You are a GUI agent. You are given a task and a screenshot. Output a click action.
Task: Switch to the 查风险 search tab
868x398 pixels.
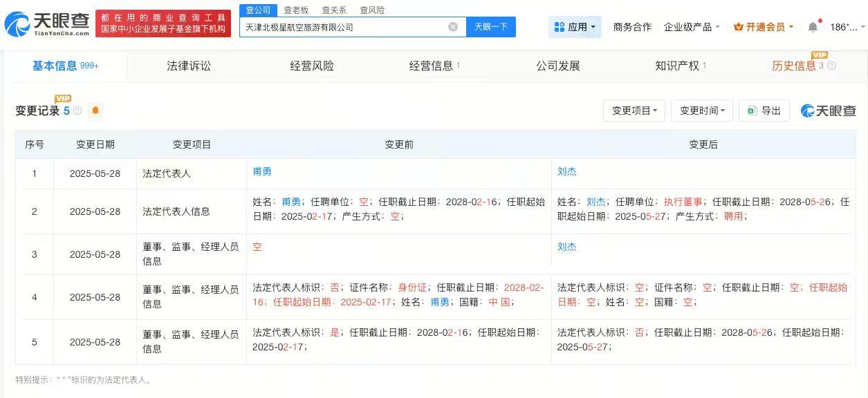point(372,10)
